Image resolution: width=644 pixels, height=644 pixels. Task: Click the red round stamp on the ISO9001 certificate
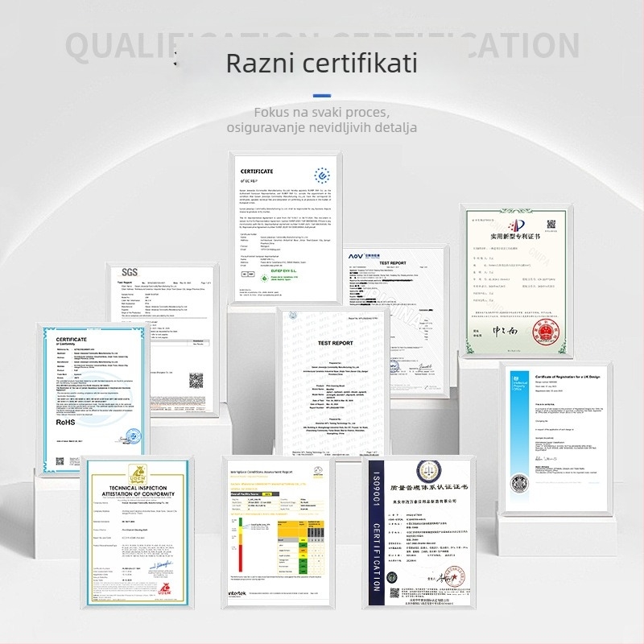454,576
